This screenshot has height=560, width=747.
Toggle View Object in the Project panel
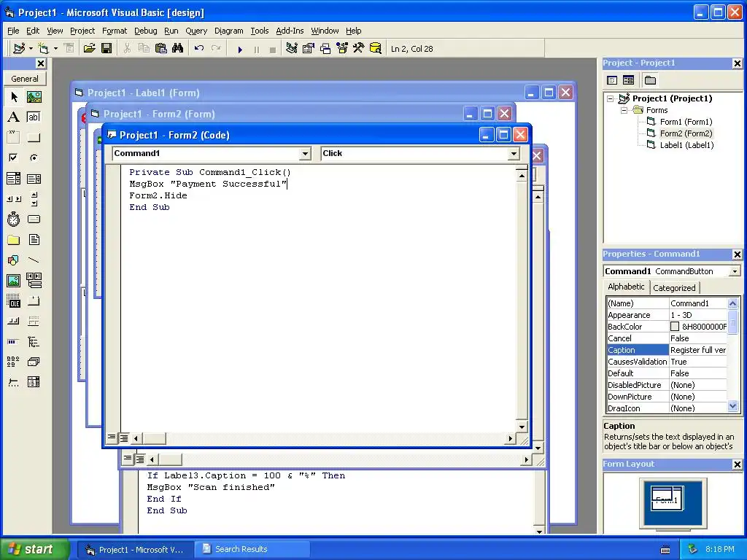(628, 80)
